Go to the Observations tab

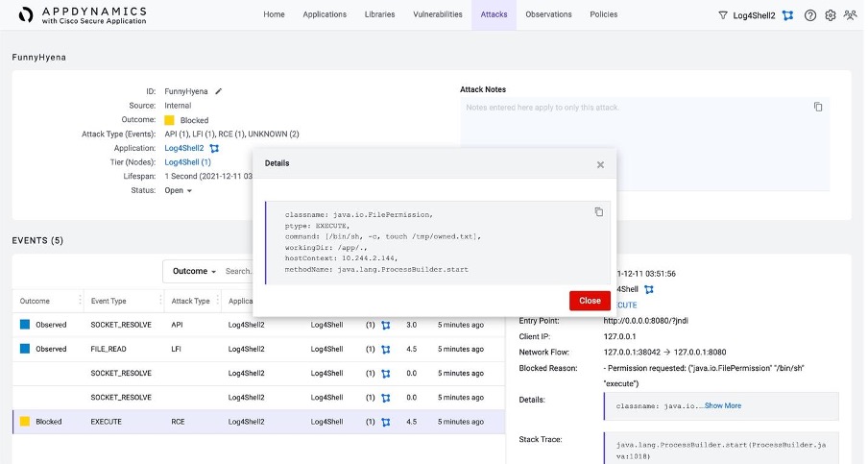point(548,14)
